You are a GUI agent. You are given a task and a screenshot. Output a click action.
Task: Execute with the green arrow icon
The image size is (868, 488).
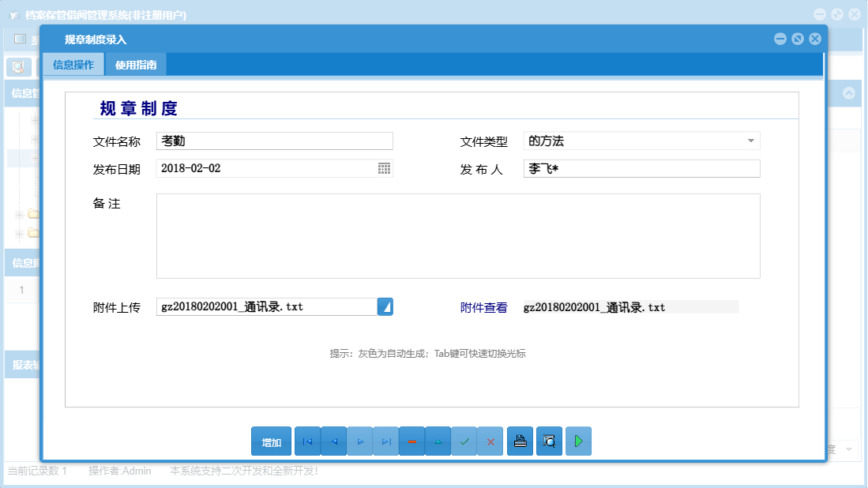coord(578,441)
